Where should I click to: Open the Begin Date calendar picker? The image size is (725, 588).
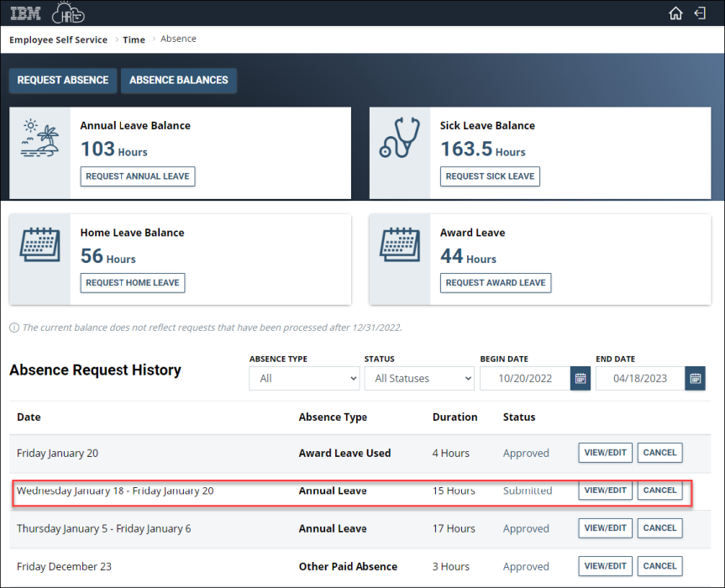580,378
